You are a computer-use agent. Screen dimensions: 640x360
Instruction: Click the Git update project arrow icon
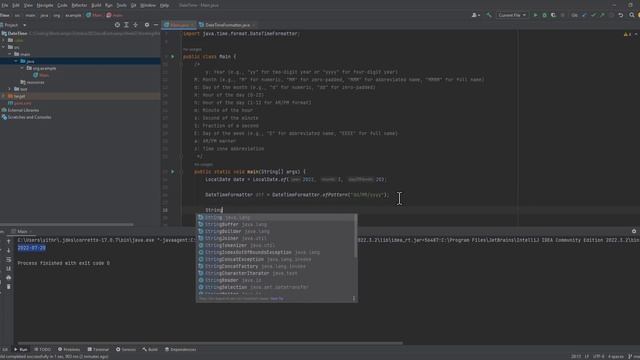coord(584,15)
